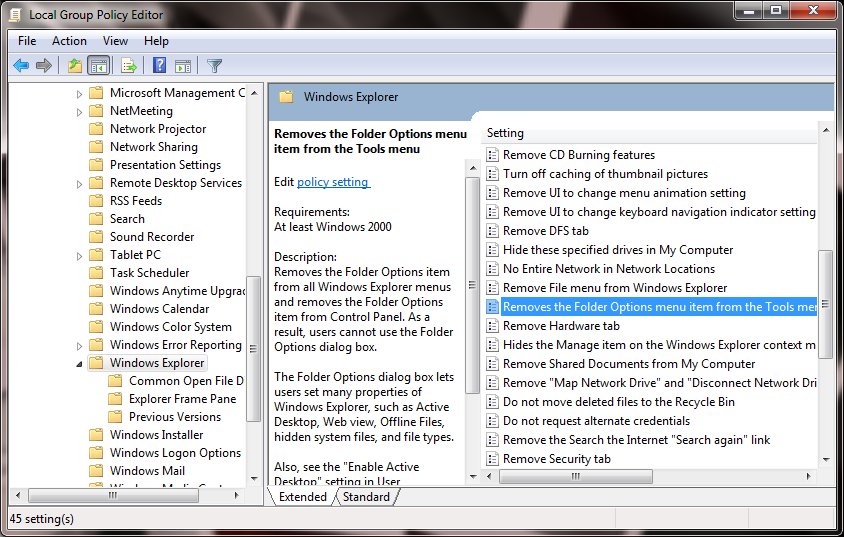Click the Export List toolbar icon
Viewport: 844px width, 537px height.
(x=129, y=66)
